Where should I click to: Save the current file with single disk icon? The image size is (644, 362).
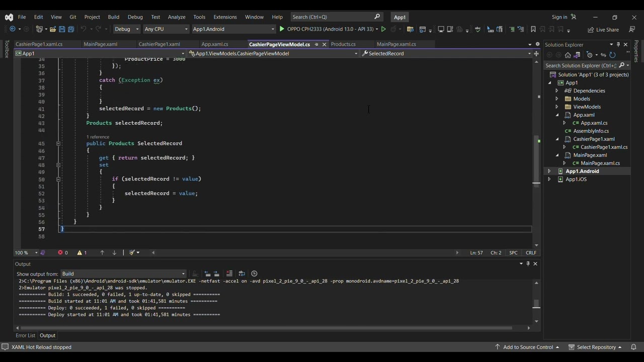(62, 29)
